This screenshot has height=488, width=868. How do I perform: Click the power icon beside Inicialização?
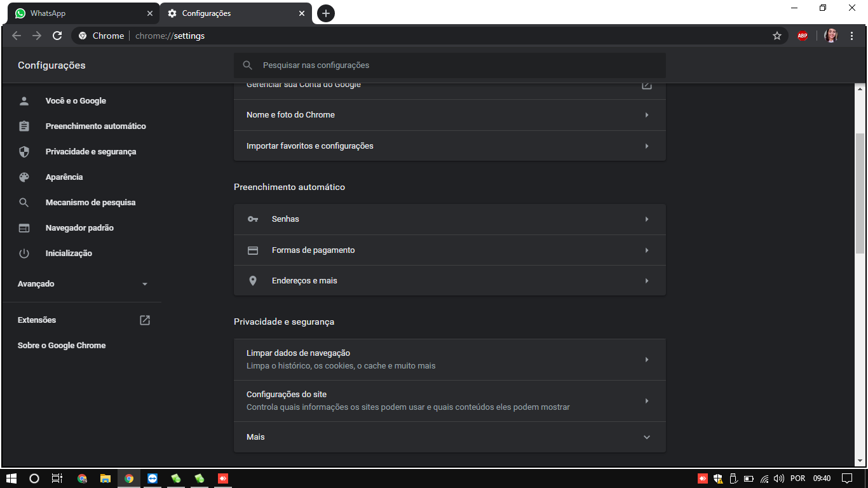click(x=24, y=254)
